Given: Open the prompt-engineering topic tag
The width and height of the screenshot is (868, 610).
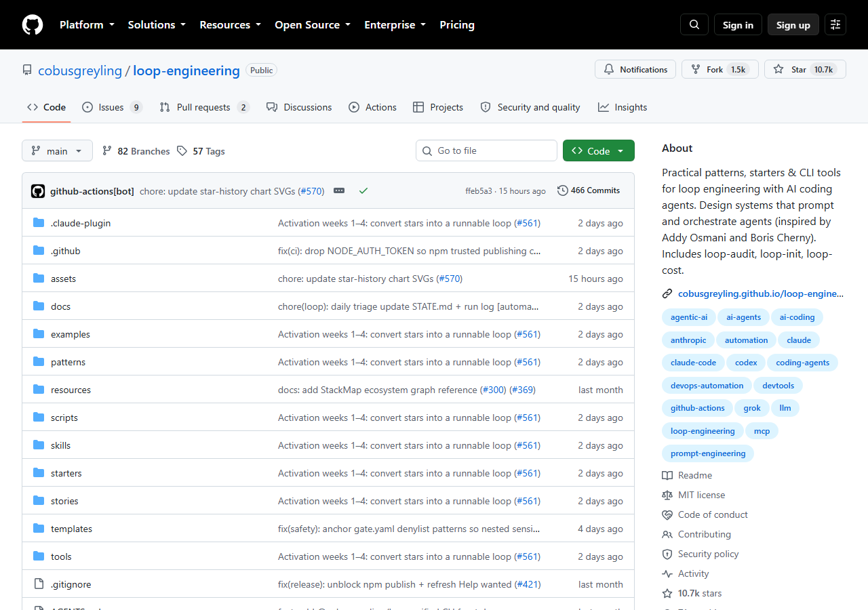Looking at the screenshot, I should pyautogui.click(x=708, y=453).
